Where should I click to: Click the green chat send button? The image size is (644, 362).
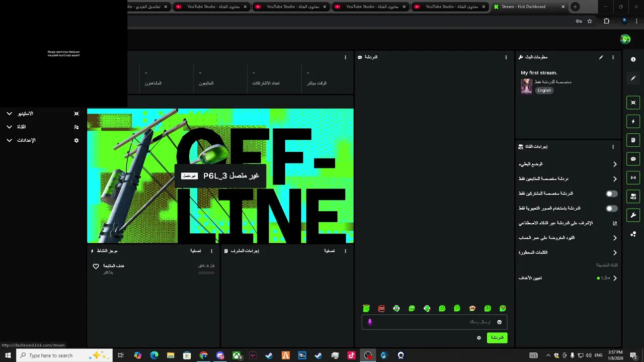[497, 338]
